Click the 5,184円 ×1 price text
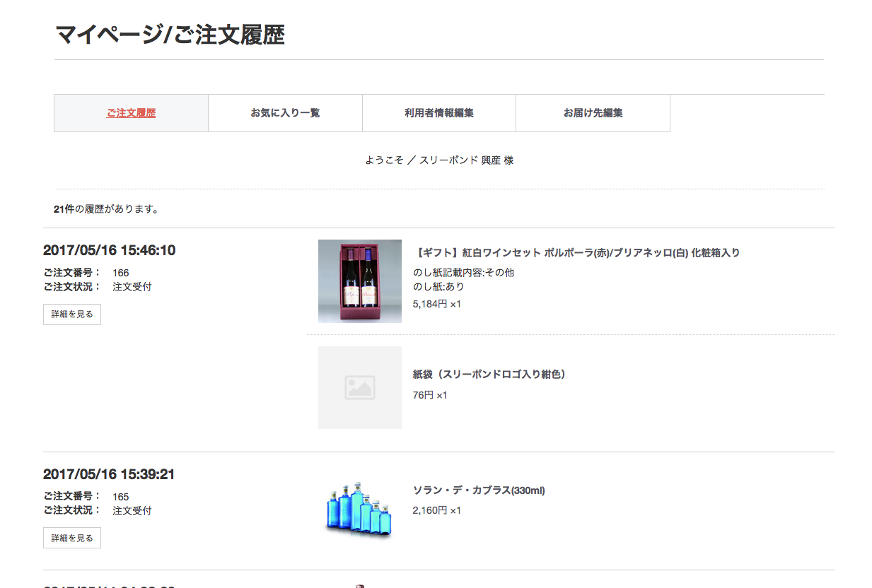Screen dimensions: 872x588 [436, 304]
